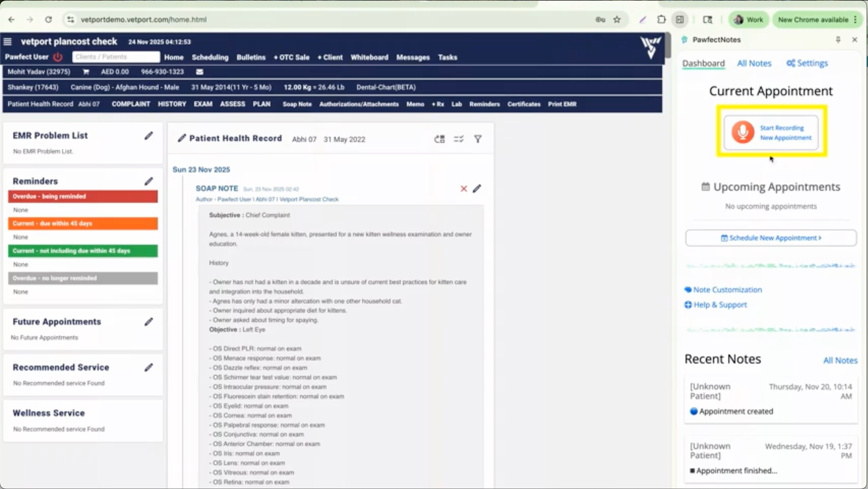Click + OTC Sale in the top menu
868x489 pixels.
pyautogui.click(x=291, y=57)
